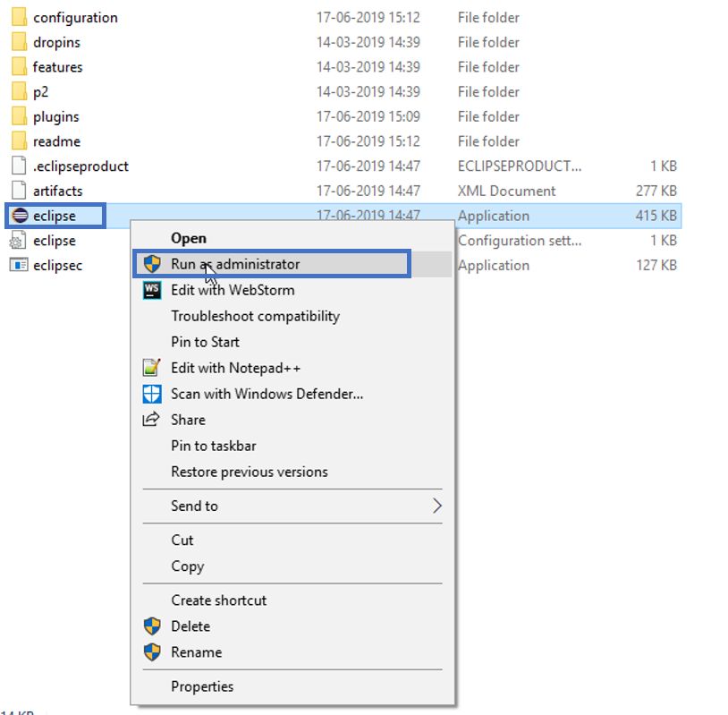This screenshot has height=715, width=728.
Task: Click the artifacts XML file icon
Action: pos(19,191)
